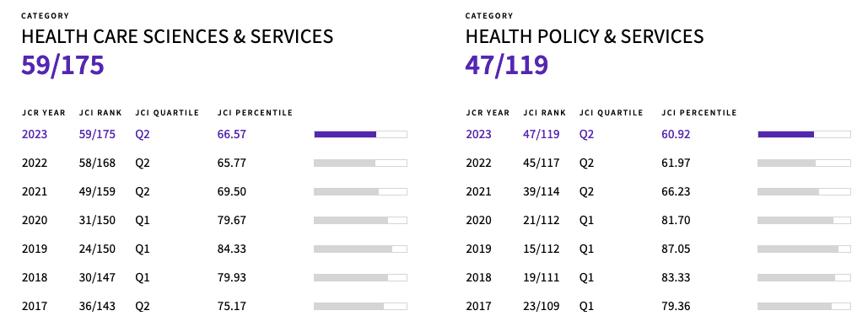Screen dimensions: 868x332
Task: Click the 2021 rank 39/114
Action: [x=541, y=192]
